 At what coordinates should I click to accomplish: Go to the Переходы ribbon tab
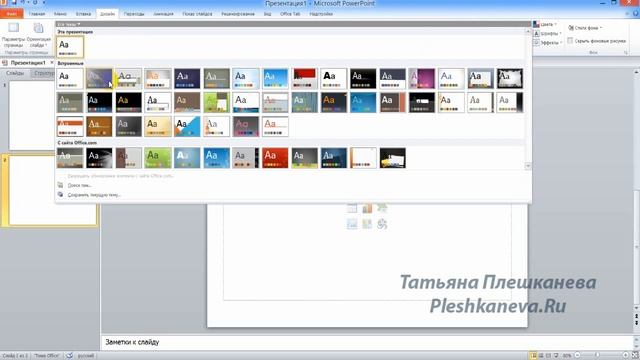click(134, 14)
